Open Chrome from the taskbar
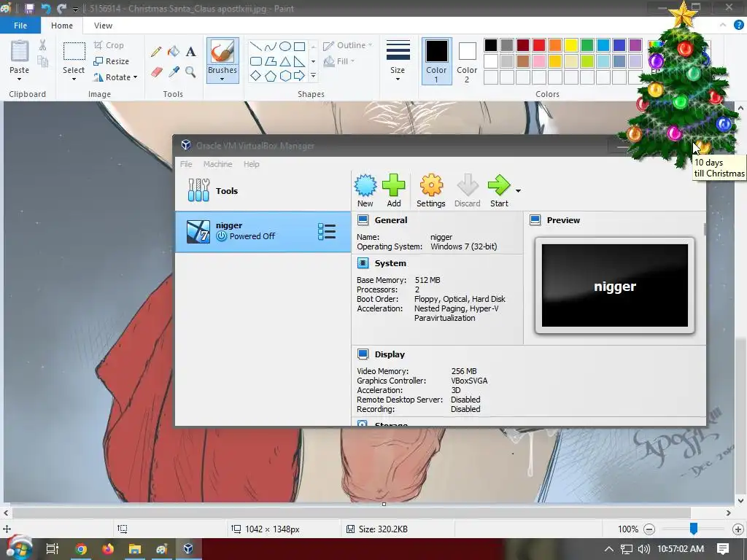 coord(82,549)
